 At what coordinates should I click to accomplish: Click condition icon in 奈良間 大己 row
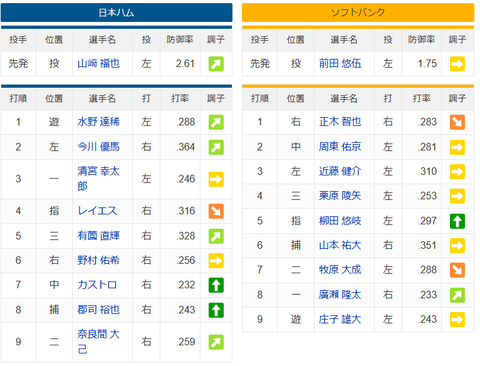coord(216,342)
